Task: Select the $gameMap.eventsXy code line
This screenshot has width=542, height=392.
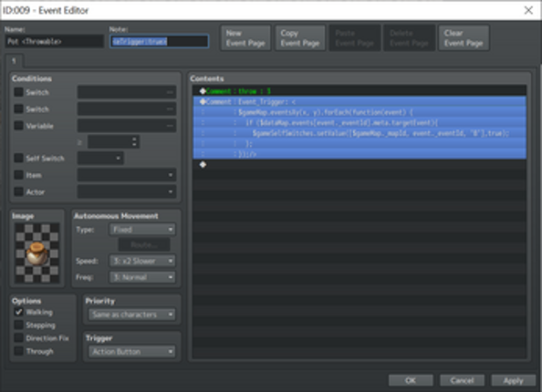Action: pyautogui.click(x=360, y=112)
